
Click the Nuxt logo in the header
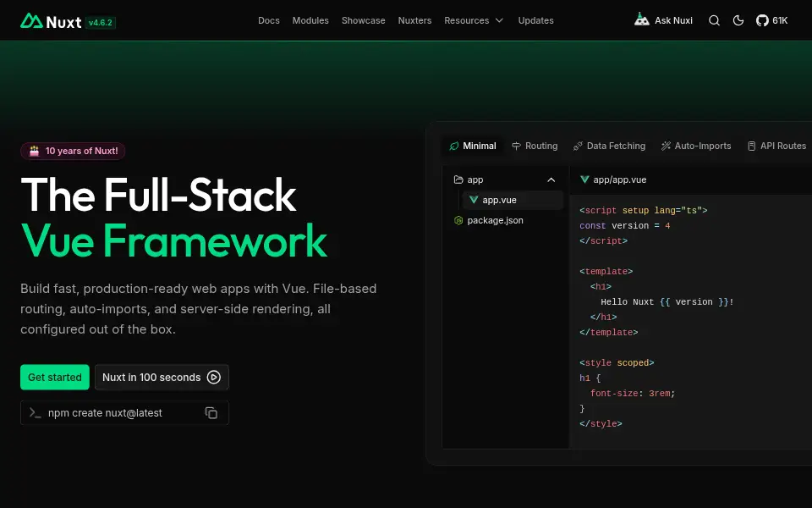click(51, 21)
